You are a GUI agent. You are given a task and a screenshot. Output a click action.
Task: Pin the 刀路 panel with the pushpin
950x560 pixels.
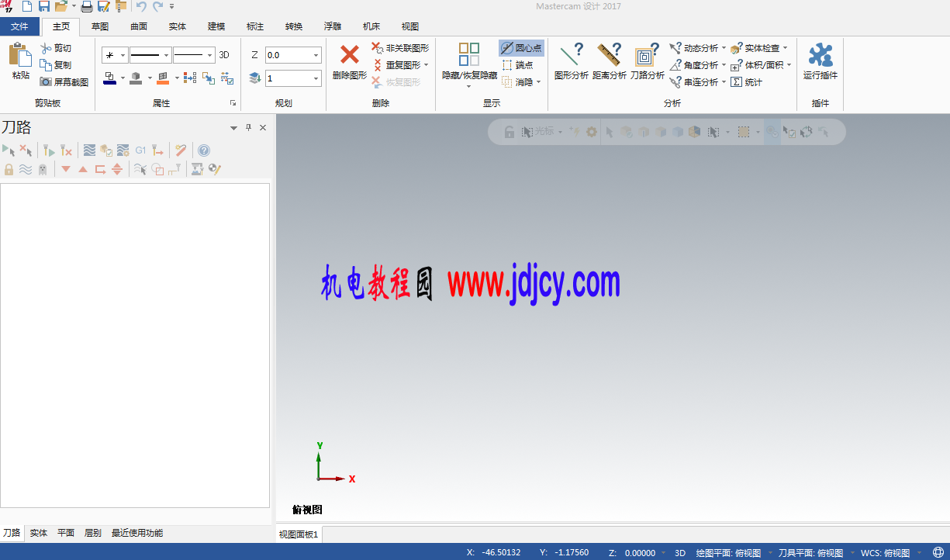click(x=248, y=128)
